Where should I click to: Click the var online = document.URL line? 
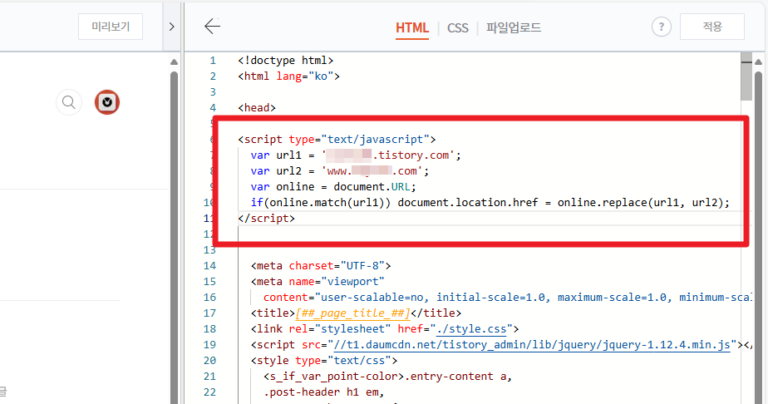[x=333, y=187]
